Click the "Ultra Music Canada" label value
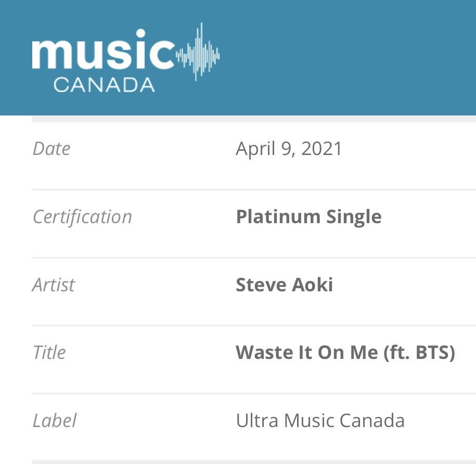Image resolution: width=476 pixels, height=464 pixels. coord(320,421)
